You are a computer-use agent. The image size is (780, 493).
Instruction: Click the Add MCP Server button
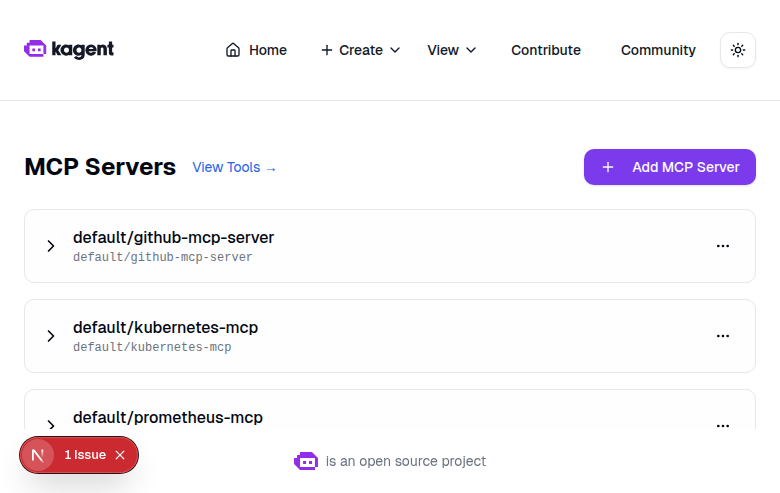point(670,167)
